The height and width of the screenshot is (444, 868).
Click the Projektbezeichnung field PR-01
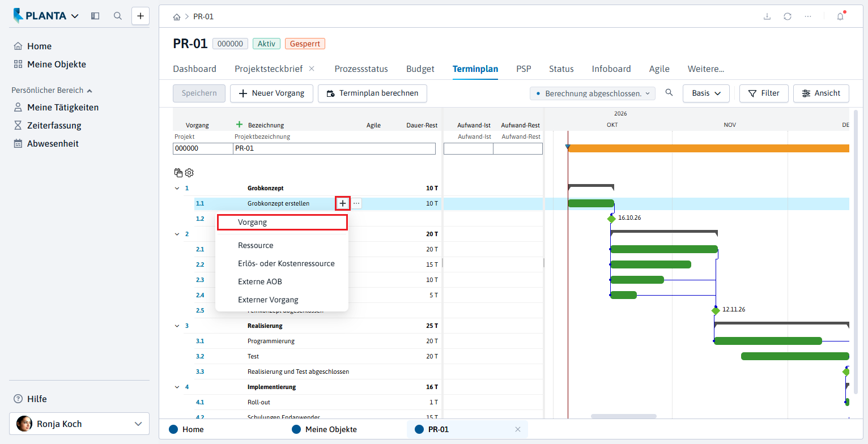tap(334, 148)
